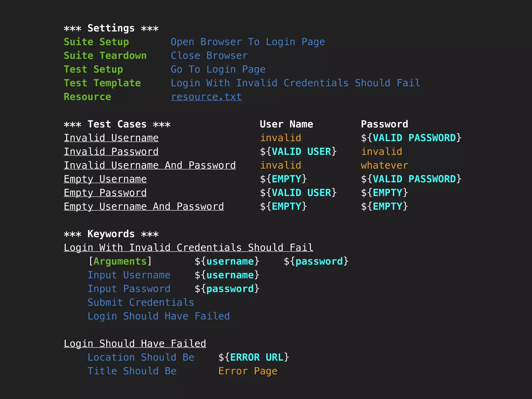Click ${EMPTY} user name in Empty Username row
Viewport: 532px width, 399px height.
283,179
